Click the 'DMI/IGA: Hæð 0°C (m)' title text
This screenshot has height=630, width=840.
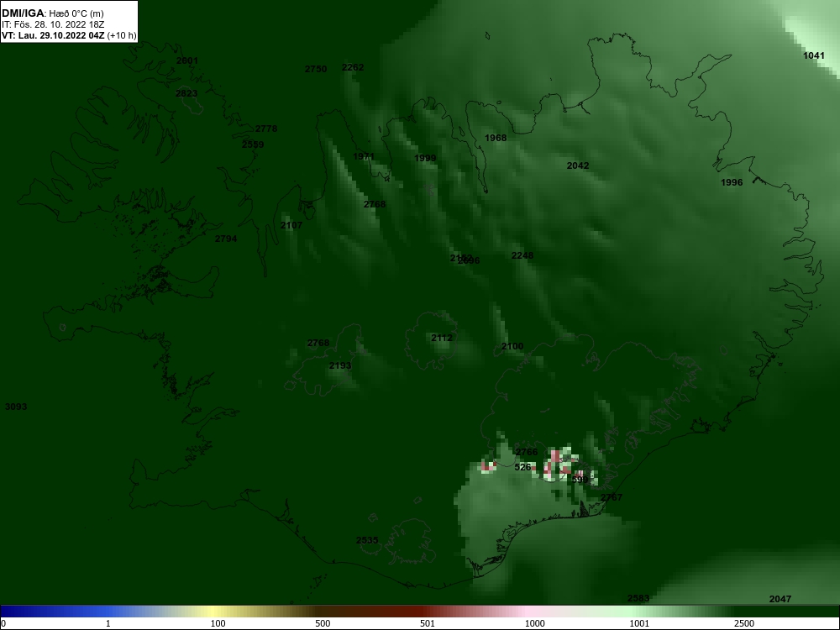click(x=52, y=13)
